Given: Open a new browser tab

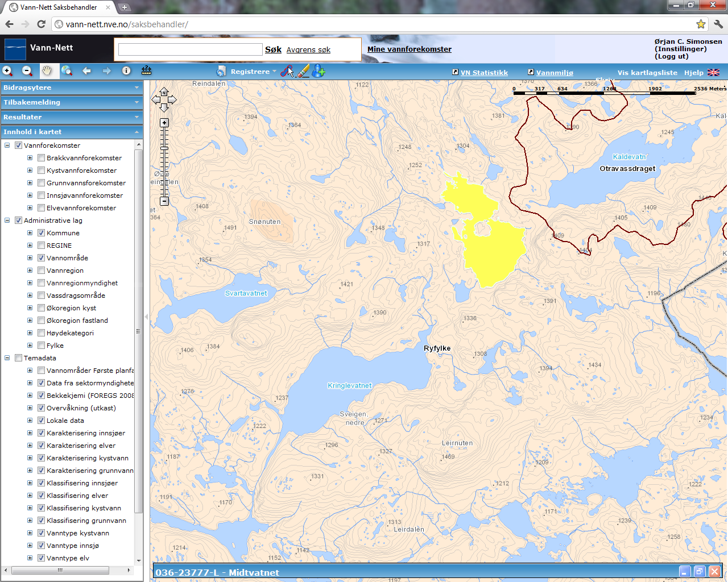Looking at the screenshot, I should 125,7.
